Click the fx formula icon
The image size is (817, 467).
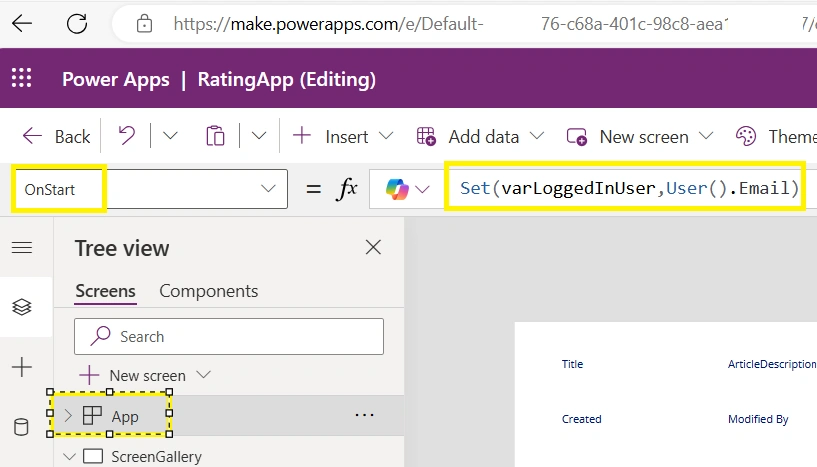click(x=347, y=189)
